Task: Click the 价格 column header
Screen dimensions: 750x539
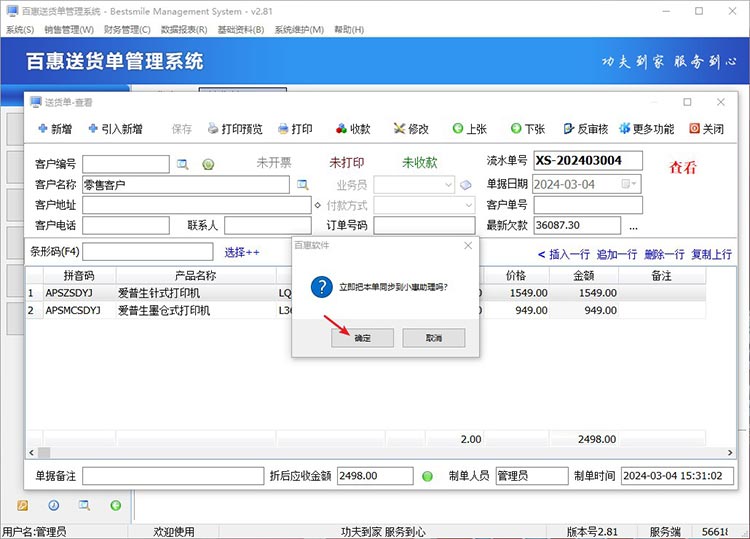Action: tap(516, 275)
